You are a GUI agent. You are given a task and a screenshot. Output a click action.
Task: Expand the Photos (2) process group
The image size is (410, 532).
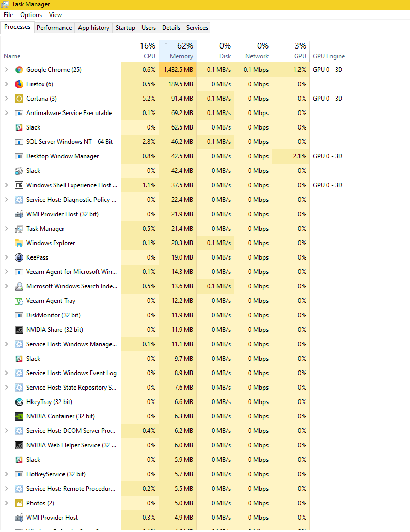6,503
